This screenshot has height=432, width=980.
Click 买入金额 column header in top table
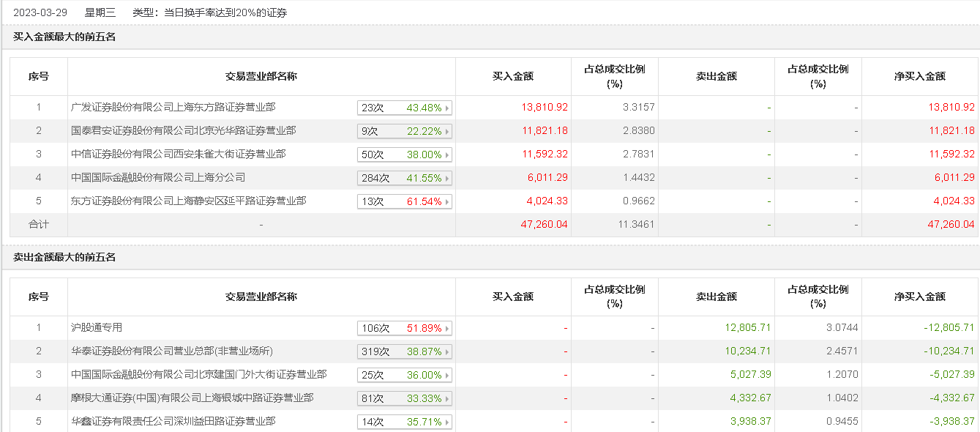click(x=513, y=76)
